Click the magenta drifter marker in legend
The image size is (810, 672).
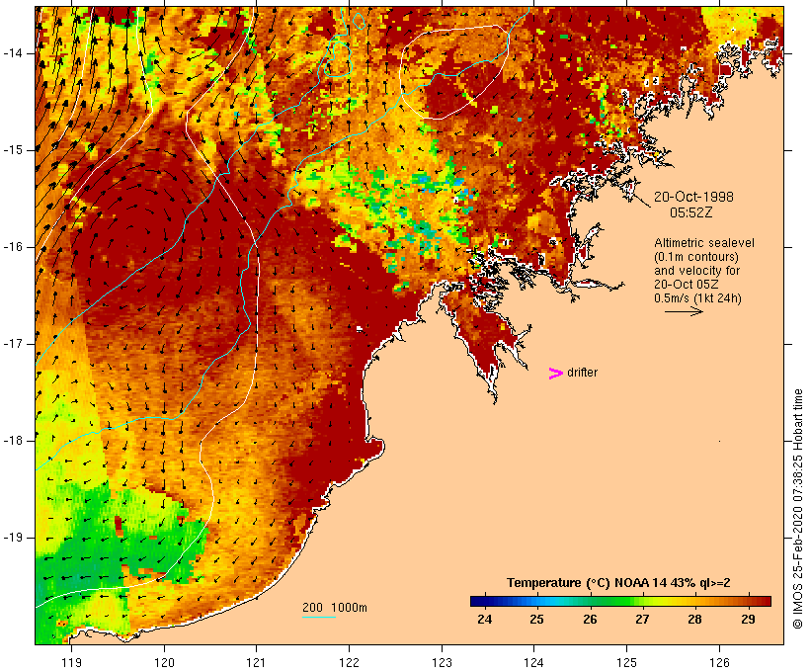(x=556, y=374)
